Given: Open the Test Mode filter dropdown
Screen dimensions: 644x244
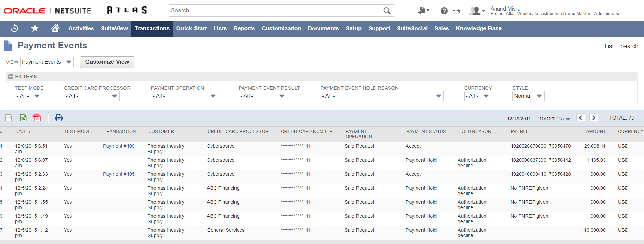Looking at the screenshot, I should (28, 96).
